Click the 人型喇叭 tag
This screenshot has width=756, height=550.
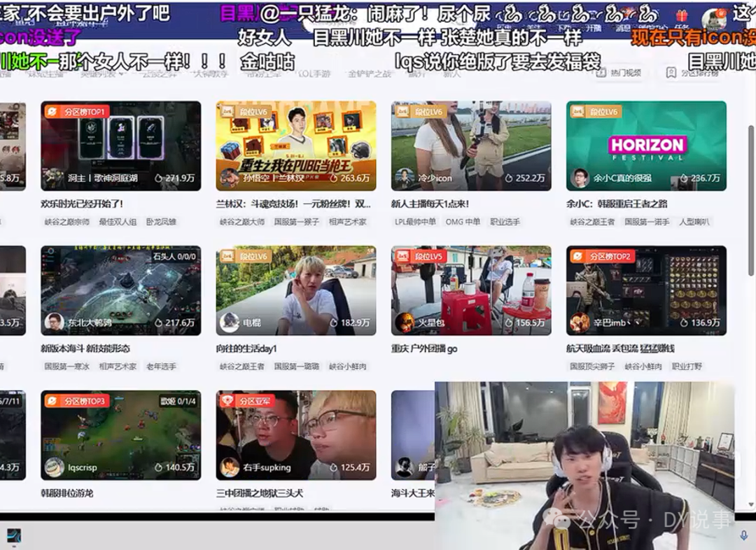[x=694, y=222]
